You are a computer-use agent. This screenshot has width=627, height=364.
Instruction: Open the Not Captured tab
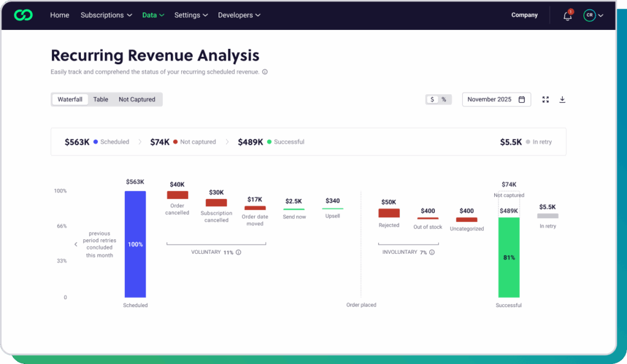(x=137, y=99)
